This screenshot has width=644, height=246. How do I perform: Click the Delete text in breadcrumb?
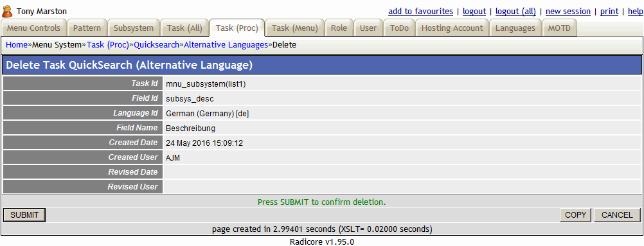284,45
